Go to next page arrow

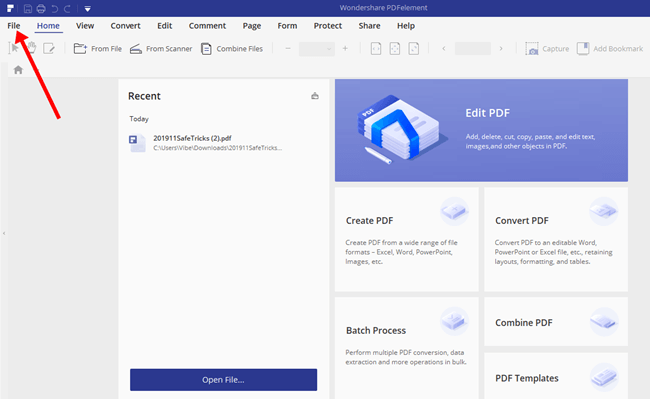pyautogui.click(x=501, y=48)
